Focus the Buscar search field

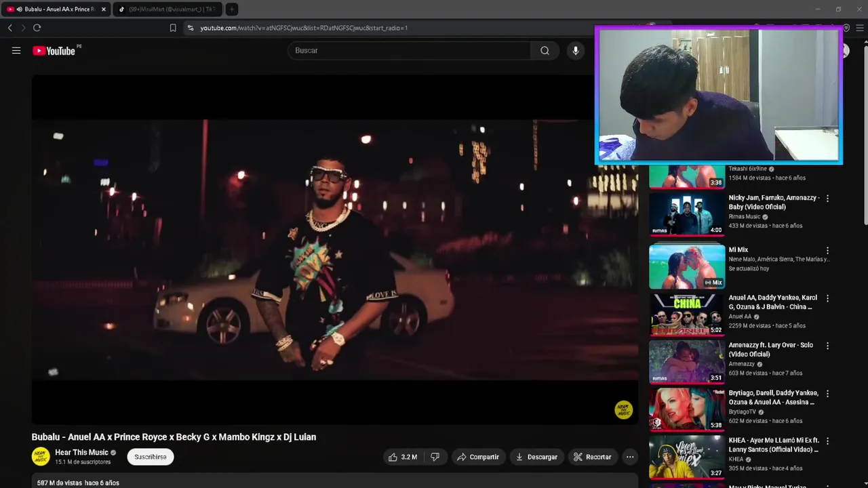tap(410, 51)
